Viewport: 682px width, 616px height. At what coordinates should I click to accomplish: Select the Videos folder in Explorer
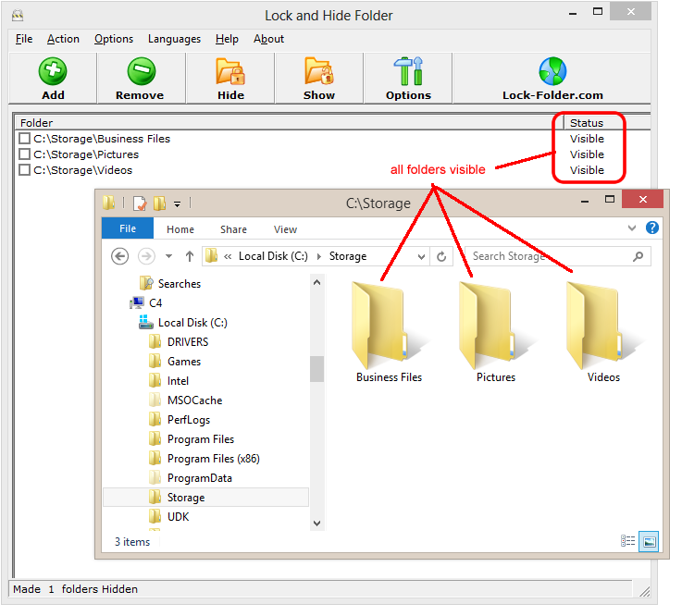pyautogui.click(x=603, y=326)
